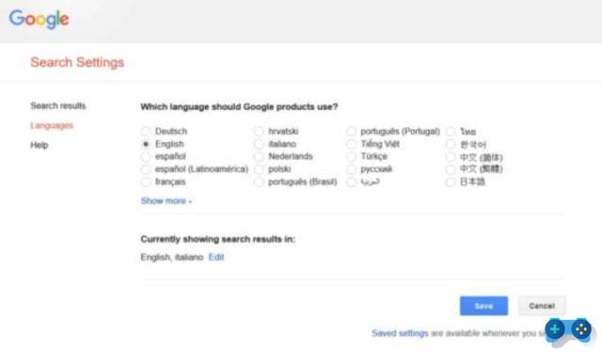Select Türkçe radio button

351,157
